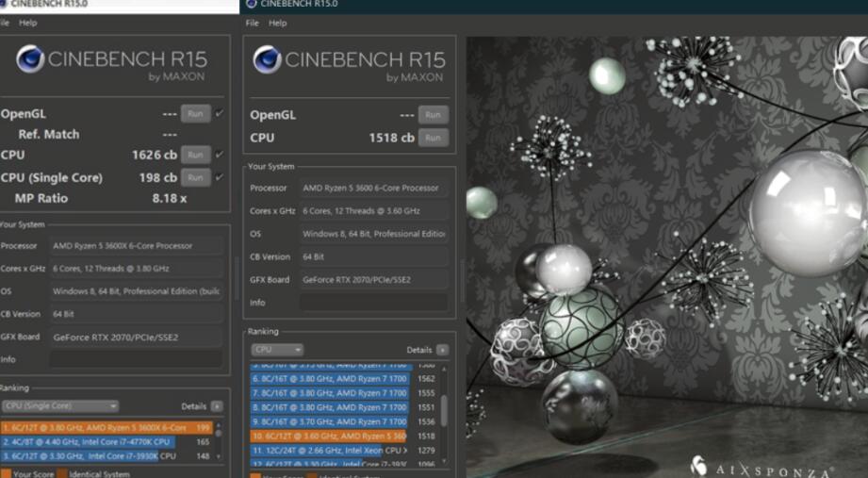Viewport: 868px width, 478px height.
Task: Open the CPU ranking dropdown in right window
Action: pos(276,350)
